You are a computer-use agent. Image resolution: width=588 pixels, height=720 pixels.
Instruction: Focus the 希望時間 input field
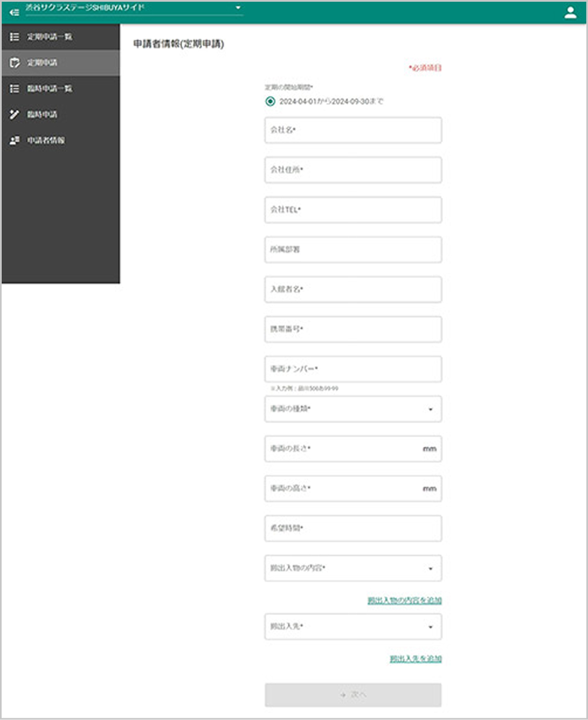tap(353, 529)
